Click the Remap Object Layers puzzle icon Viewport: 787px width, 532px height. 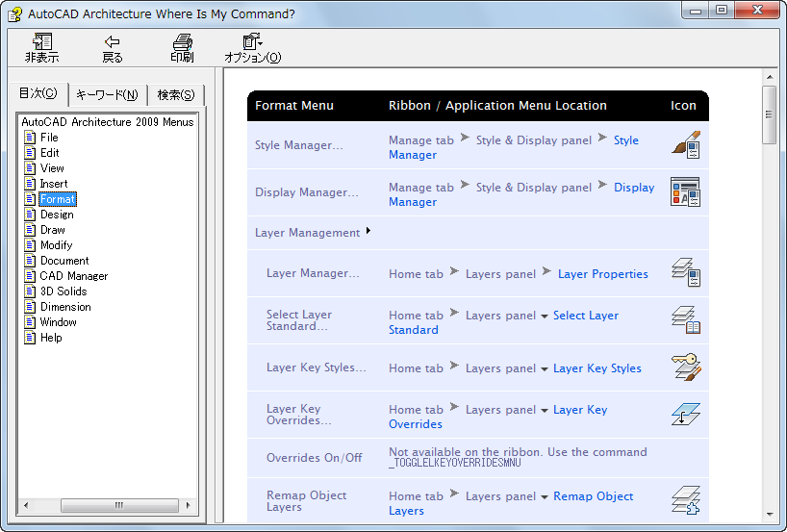pyautogui.click(x=686, y=500)
